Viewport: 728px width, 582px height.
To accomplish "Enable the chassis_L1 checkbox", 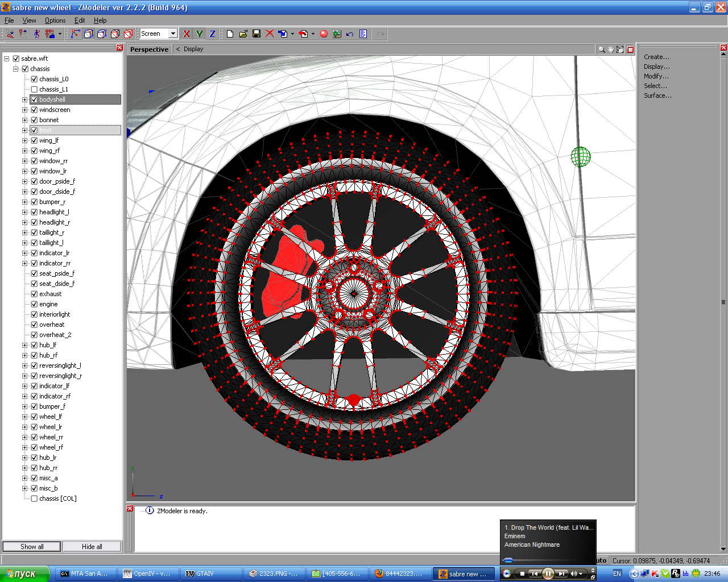I will tap(34, 89).
